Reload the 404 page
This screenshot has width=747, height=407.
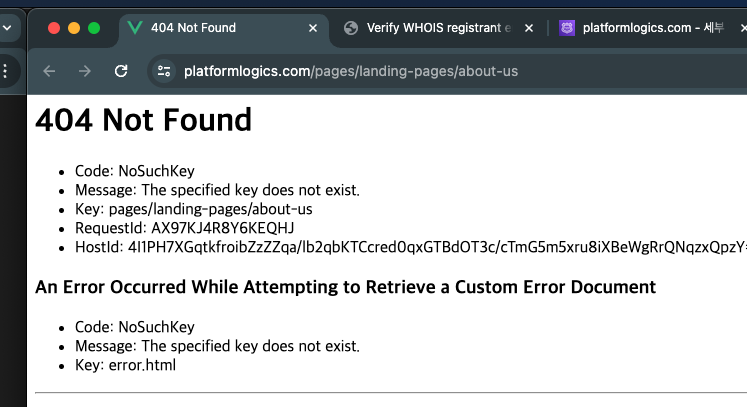[121, 71]
